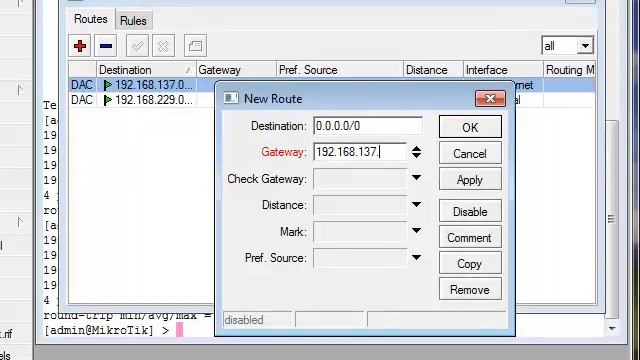Click the Check Gateway field
This screenshot has width=640, height=360.
tap(360, 179)
